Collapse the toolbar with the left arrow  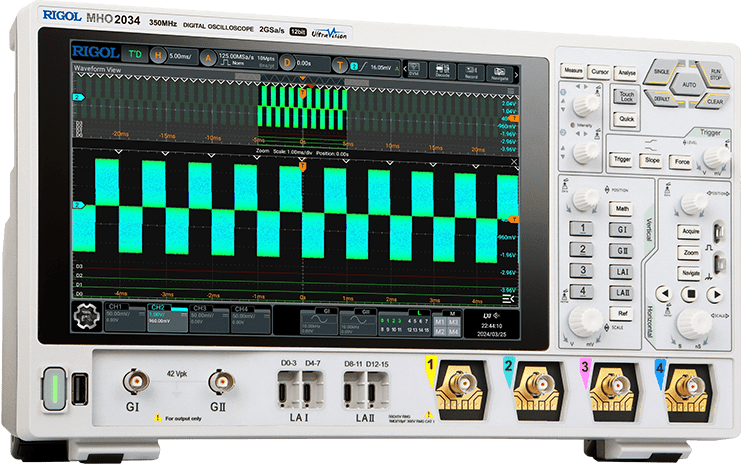[x=405, y=69]
